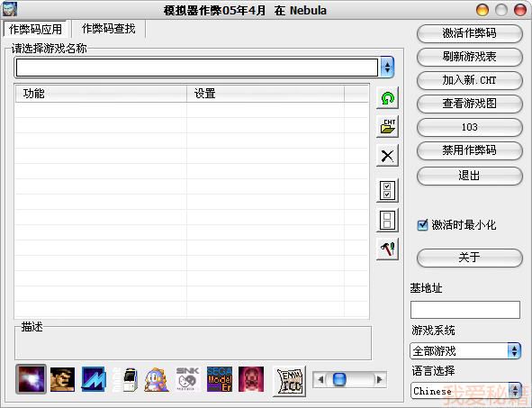Select the Bubble Bobble dragon icon
Screen dimensions: 532x408
click(157, 380)
